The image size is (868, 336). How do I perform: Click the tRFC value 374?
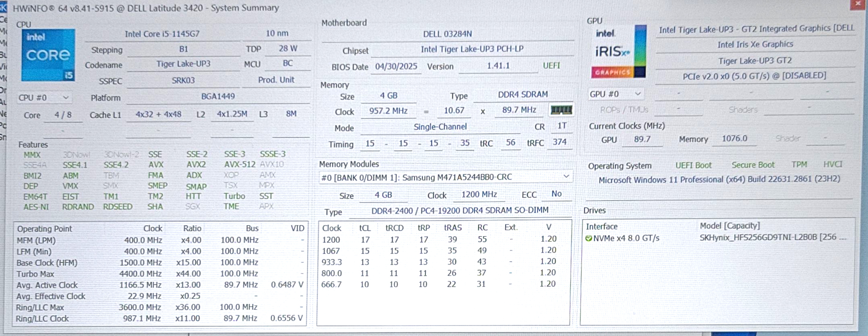click(x=559, y=142)
